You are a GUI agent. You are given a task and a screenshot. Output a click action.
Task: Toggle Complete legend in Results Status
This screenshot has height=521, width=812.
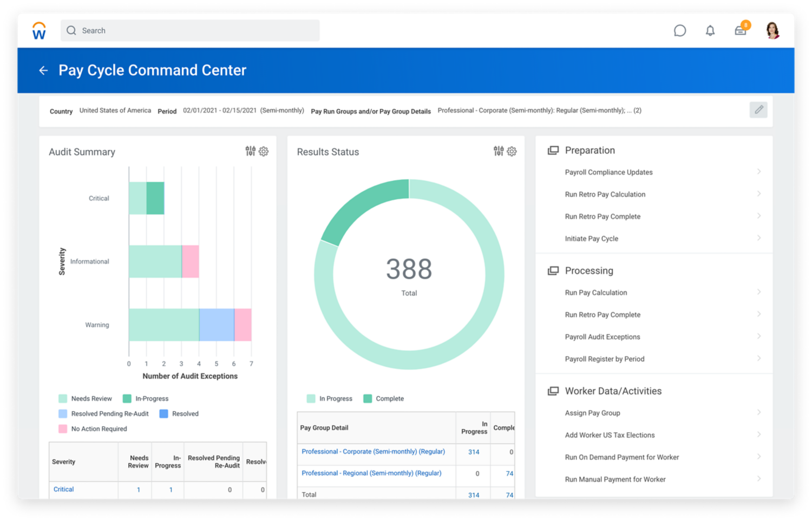click(x=383, y=399)
